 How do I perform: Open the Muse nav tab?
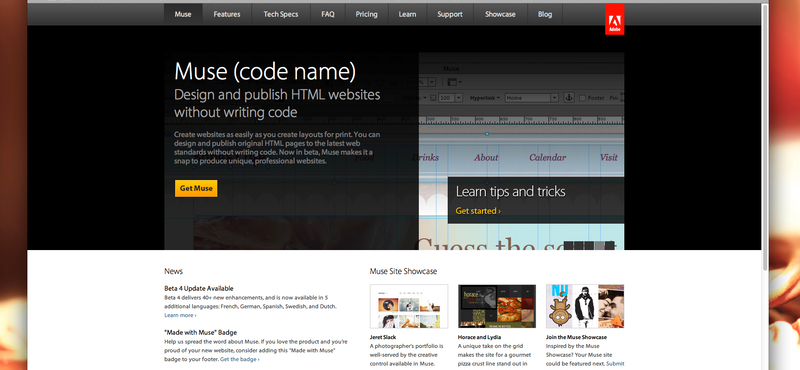(x=183, y=14)
